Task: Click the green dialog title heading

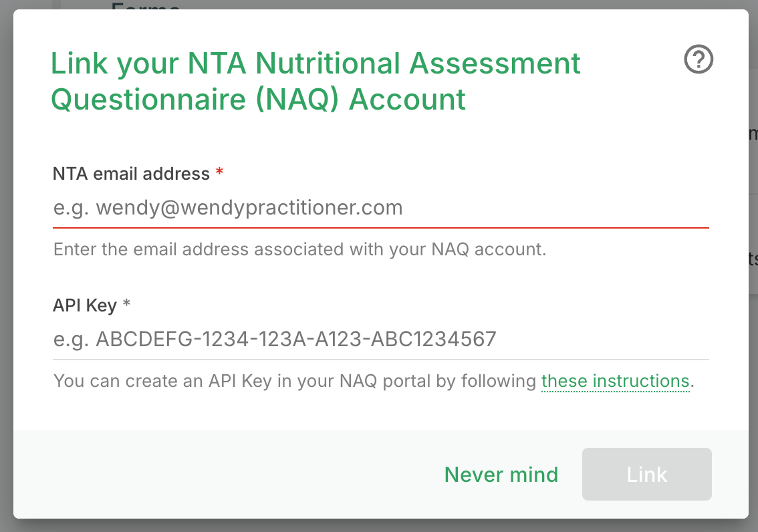Action: (x=315, y=82)
